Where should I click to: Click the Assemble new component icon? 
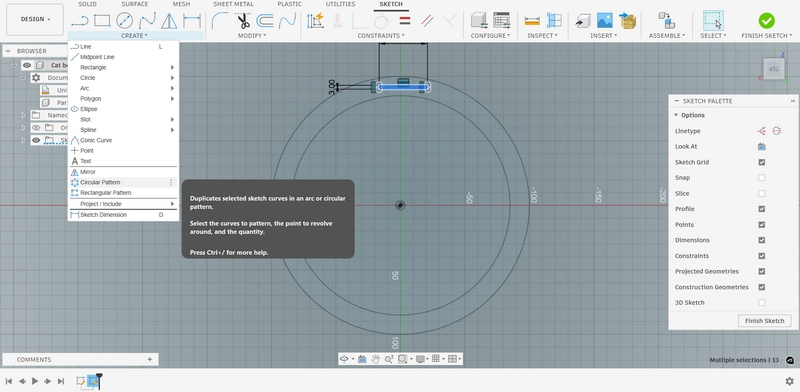[x=666, y=20]
